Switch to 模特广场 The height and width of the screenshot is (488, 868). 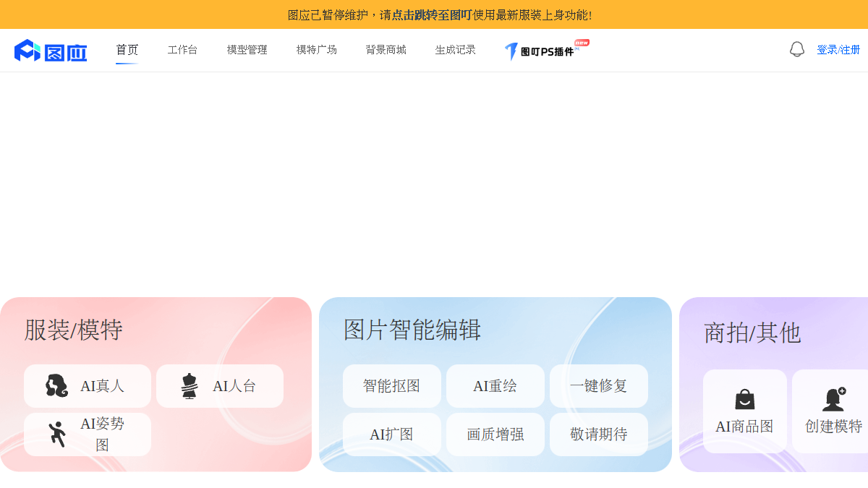(x=317, y=50)
